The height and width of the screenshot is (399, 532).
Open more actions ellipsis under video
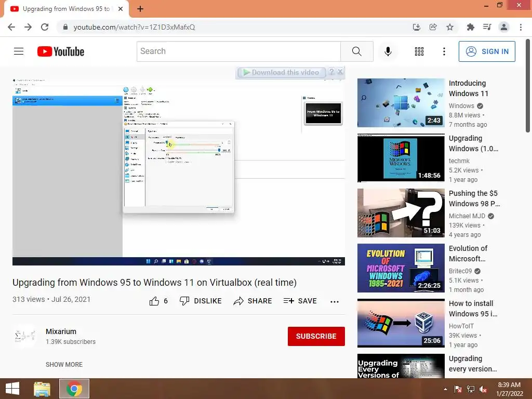(x=335, y=302)
